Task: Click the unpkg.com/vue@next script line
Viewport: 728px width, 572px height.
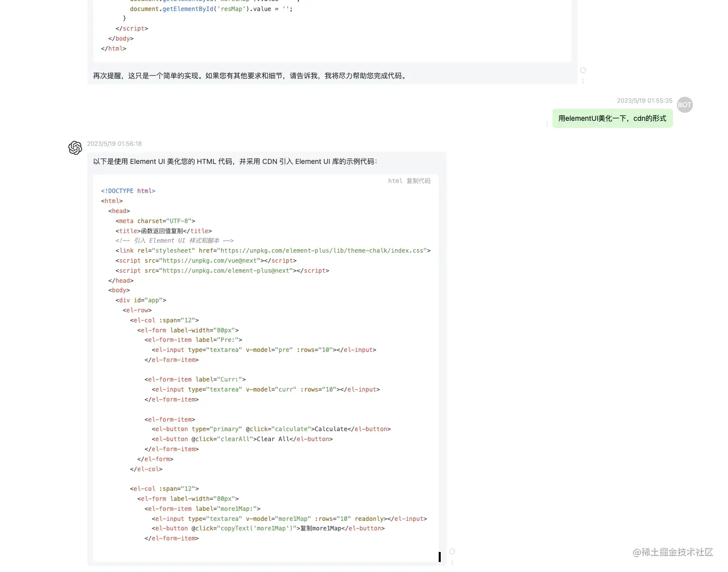Action: point(206,261)
